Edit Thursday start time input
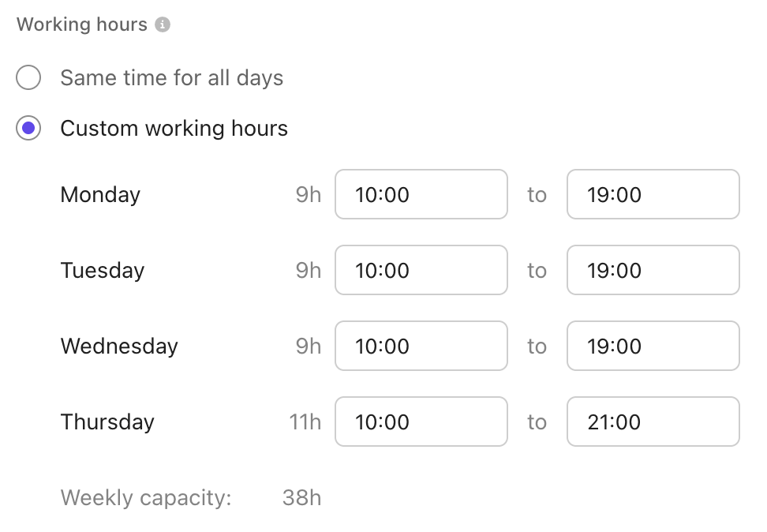The height and width of the screenshot is (532, 767). click(x=421, y=422)
